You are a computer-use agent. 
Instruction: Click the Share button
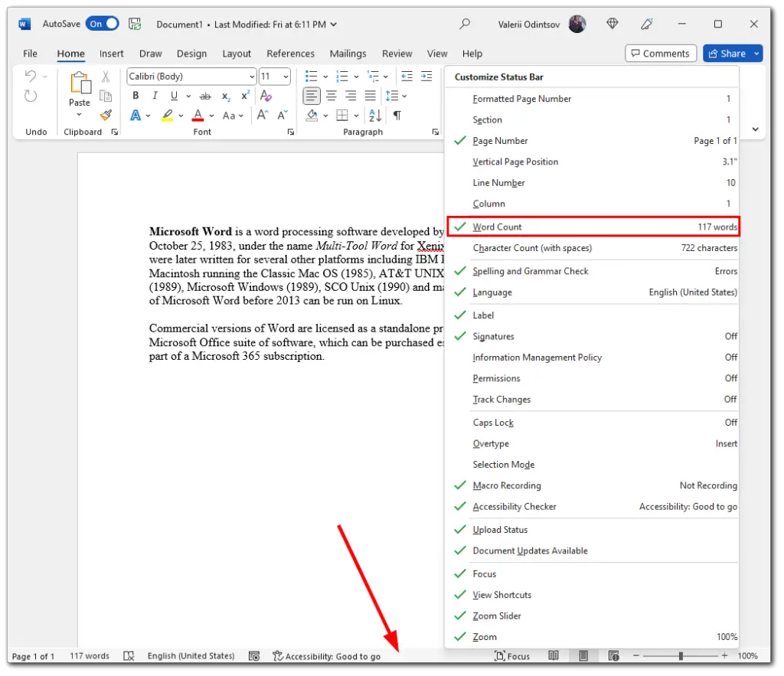point(727,53)
